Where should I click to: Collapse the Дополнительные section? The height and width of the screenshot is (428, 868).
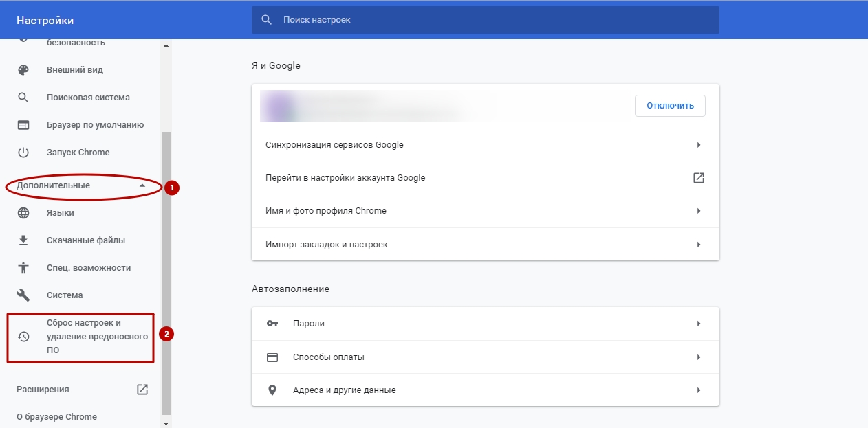[x=142, y=185]
